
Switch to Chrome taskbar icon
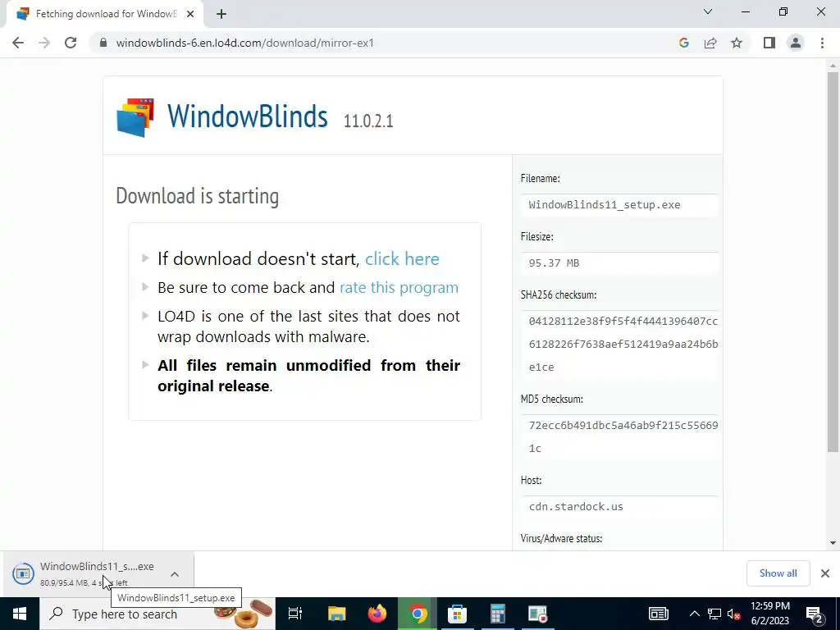(x=418, y=614)
